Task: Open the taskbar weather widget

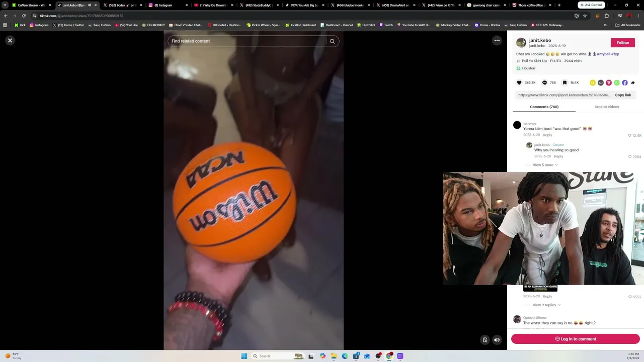Action: tap(13, 356)
